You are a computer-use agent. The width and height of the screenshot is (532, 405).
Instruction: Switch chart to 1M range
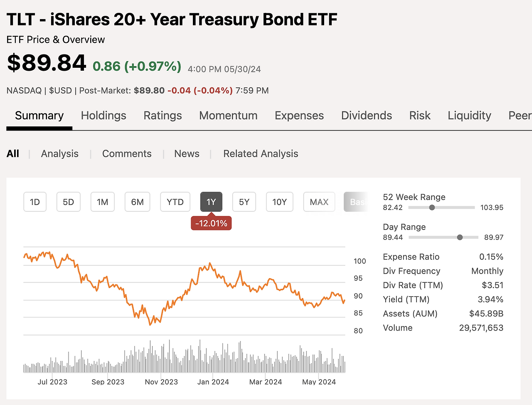coord(103,202)
